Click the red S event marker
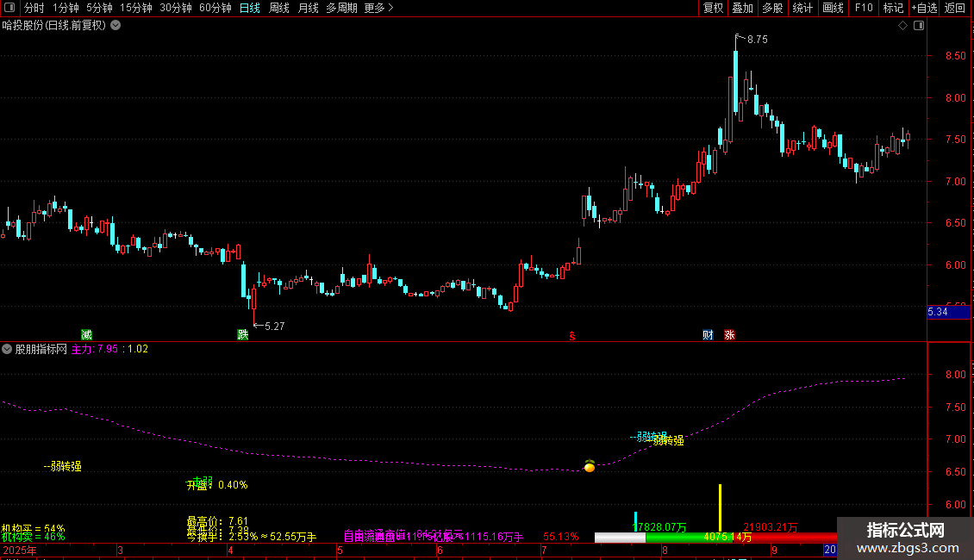974x560 pixels. pos(572,336)
